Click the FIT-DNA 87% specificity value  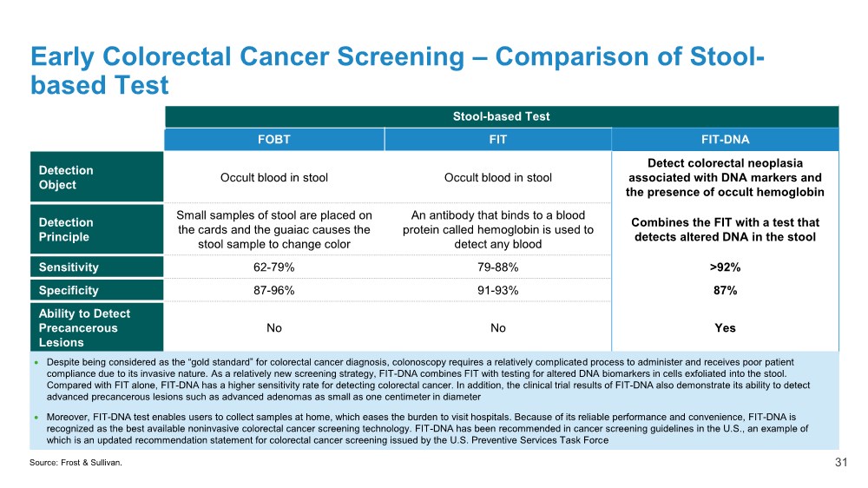[x=725, y=291]
